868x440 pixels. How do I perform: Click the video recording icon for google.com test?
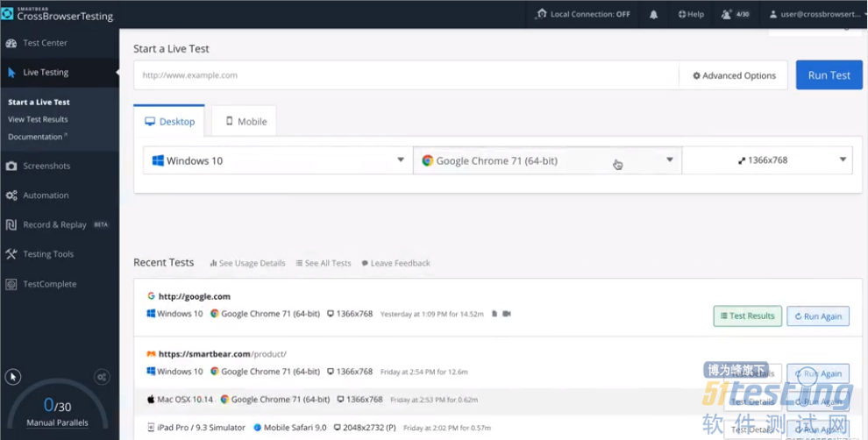tap(507, 314)
